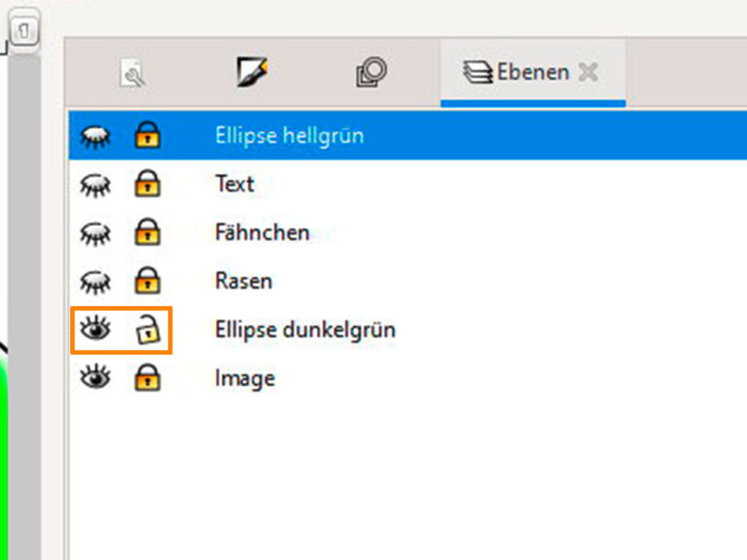The height and width of the screenshot is (560, 747).
Task: Close the Ebenen tab with the X
Action: 587,72
